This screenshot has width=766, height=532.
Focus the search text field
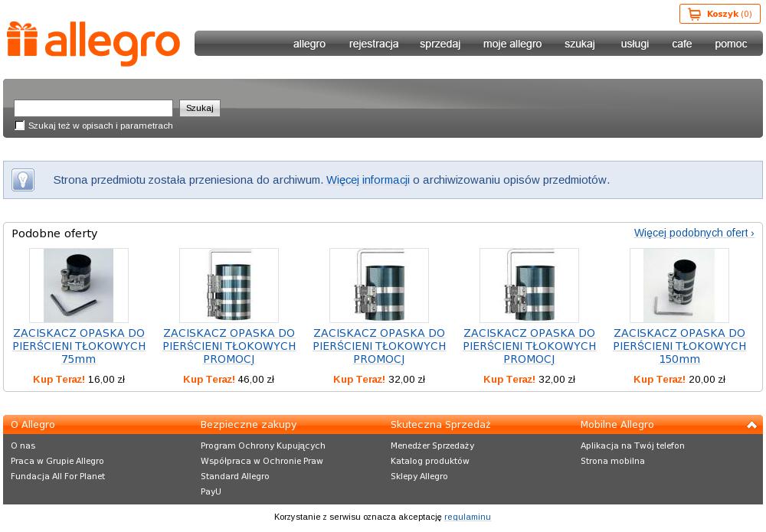93,108
